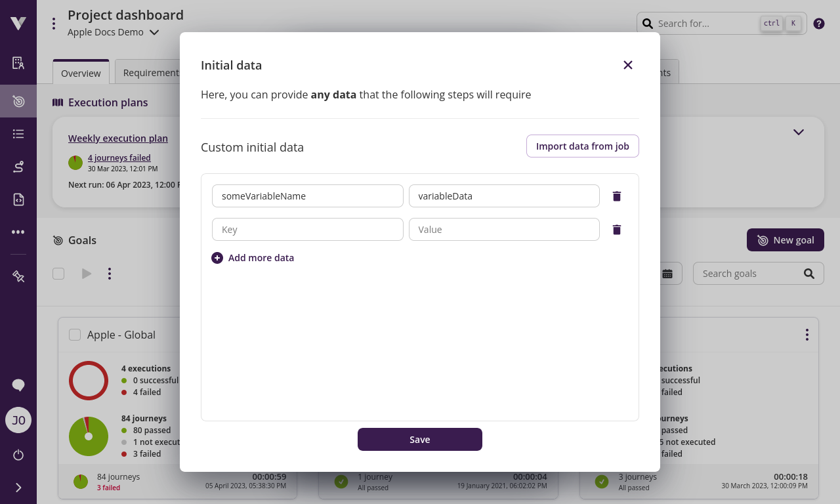
Task: Click Import data from job button
Action: pos(583,146)
